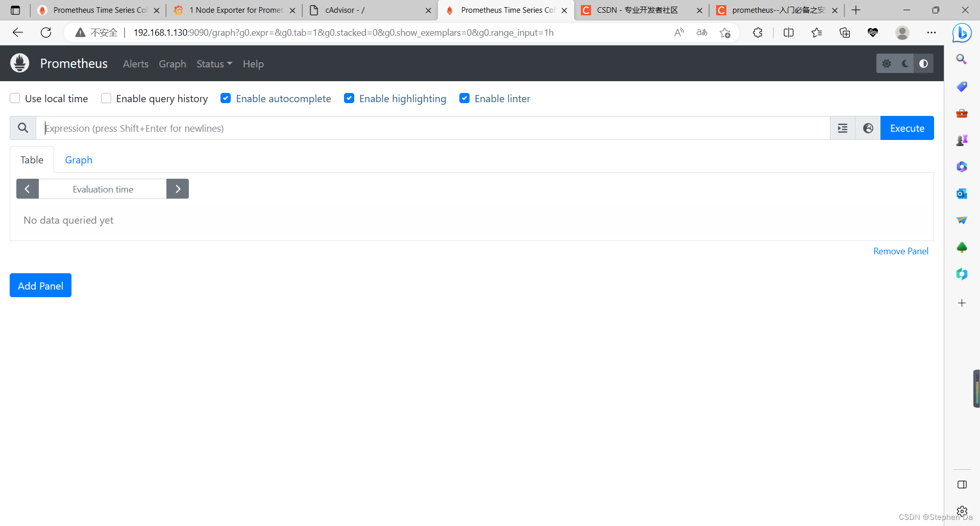Open the sidebar tree icon

962,248
